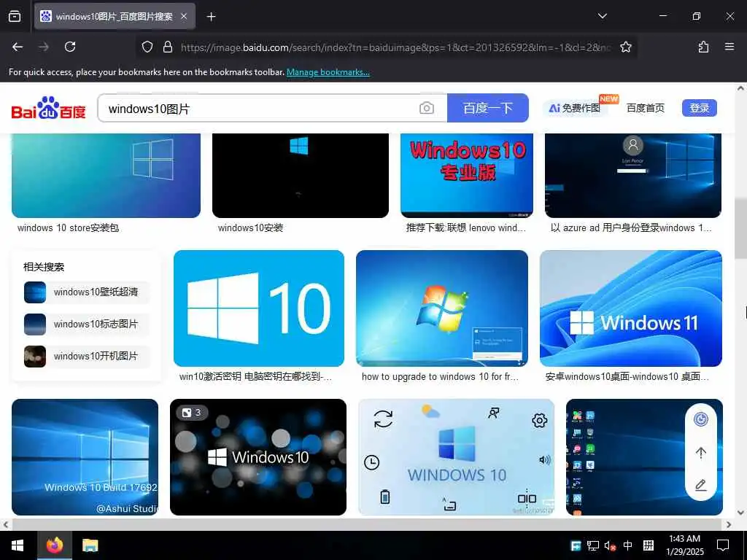The image size is (747, 560).
Task: Click the 登录 login button
Action: pos(700,108)
